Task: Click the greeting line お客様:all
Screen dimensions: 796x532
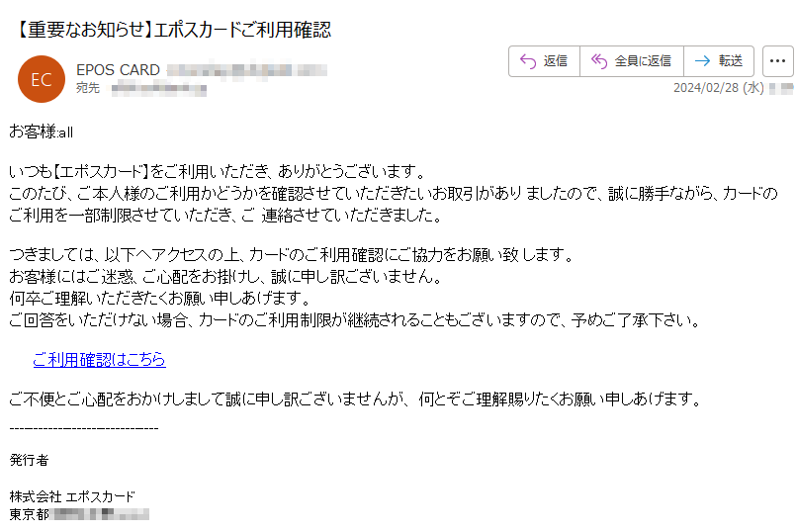Action: click(x=42, y=132)
